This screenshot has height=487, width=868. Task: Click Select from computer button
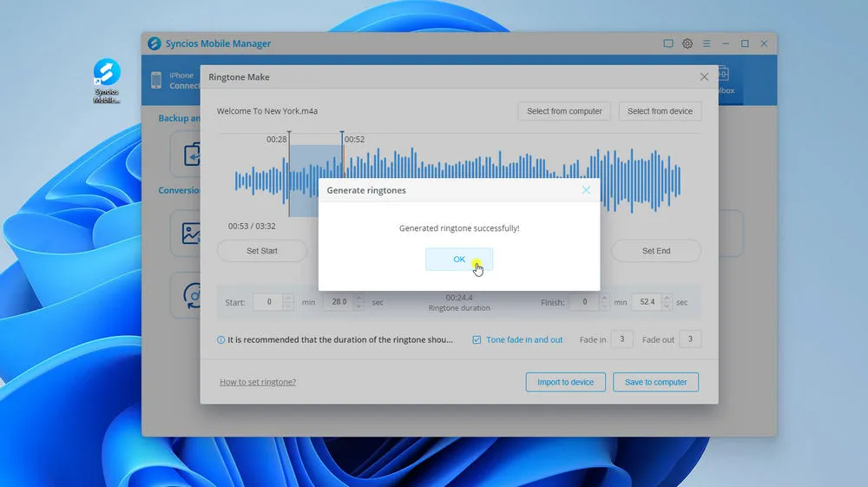click(564, 111)
